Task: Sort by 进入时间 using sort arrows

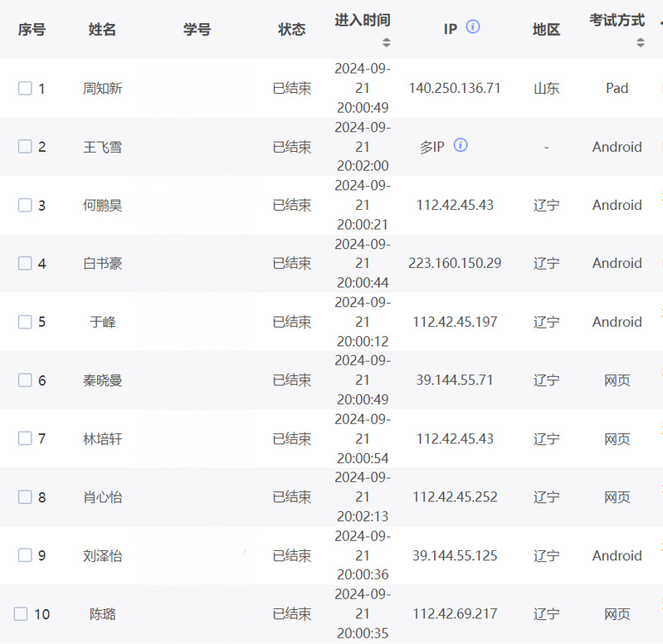Action: point(386,42)
